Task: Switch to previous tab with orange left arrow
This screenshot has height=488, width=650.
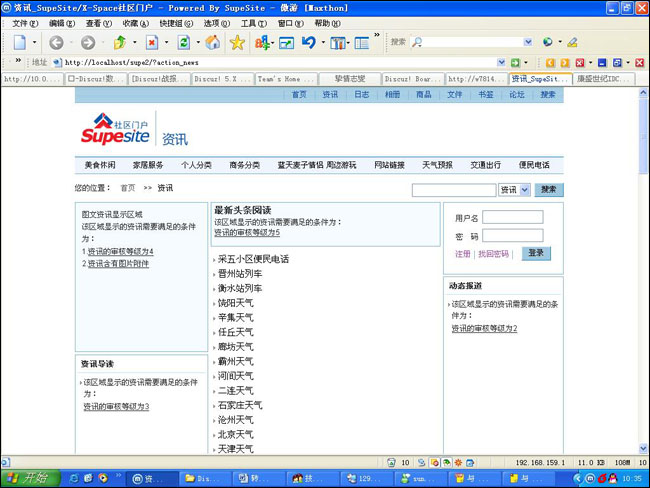Action: [x=550, y=63]
